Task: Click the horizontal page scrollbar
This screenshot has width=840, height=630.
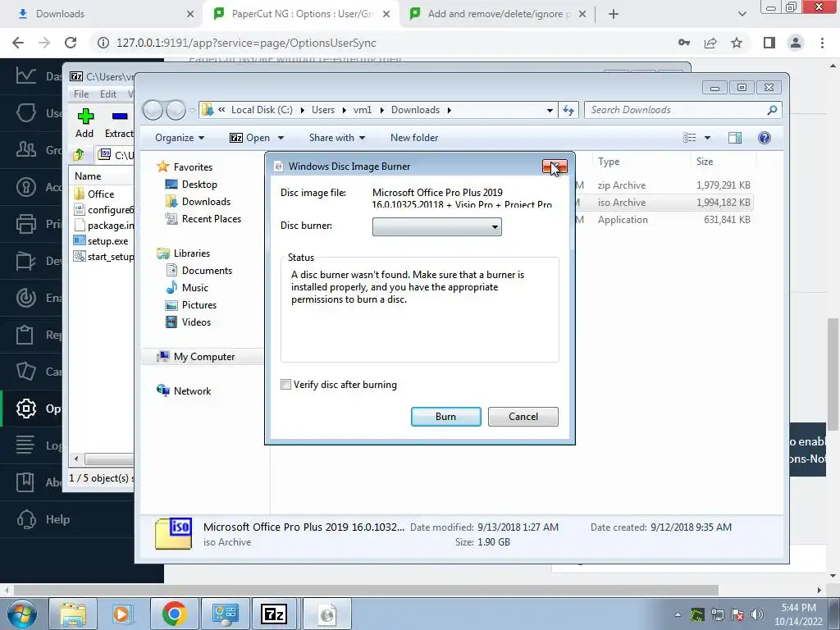Action: pyautogui.click(x=366, y=590)
